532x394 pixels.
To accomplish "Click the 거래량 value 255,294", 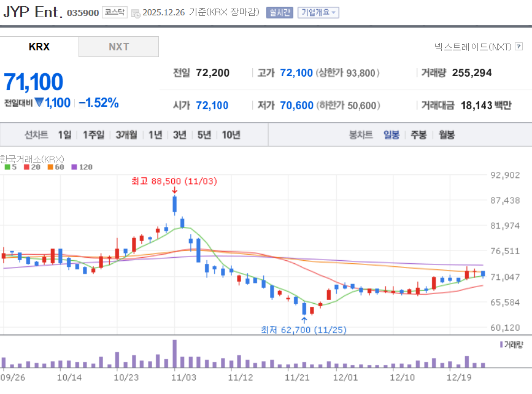I will click(472, 72).
